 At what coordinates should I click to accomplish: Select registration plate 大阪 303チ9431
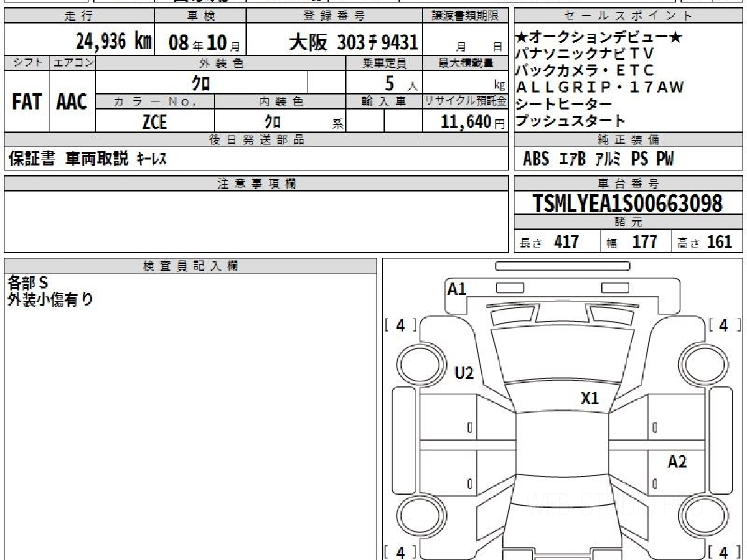[353, 42]
